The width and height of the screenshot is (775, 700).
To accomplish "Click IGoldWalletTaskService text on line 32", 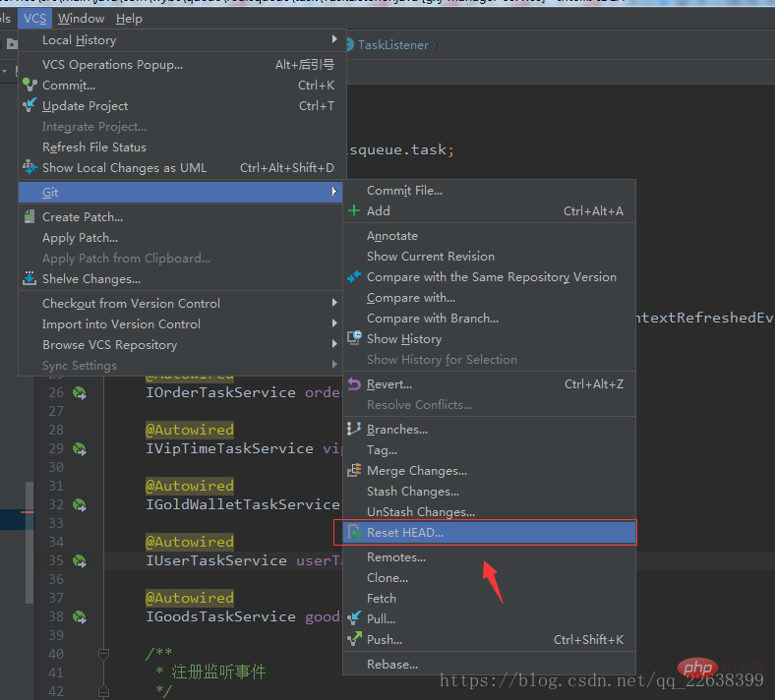I will [242, 504].
